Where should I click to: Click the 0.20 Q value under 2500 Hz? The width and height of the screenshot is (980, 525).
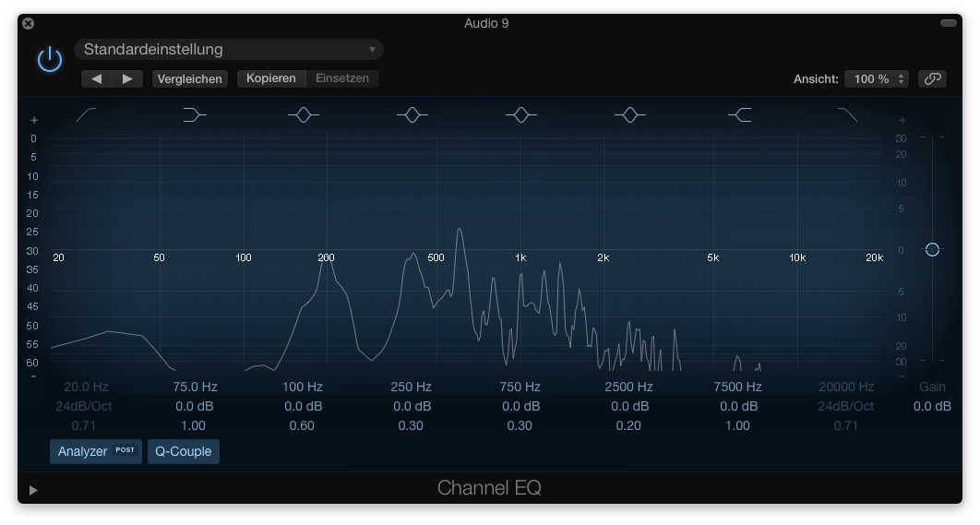(x=628, y=425)
